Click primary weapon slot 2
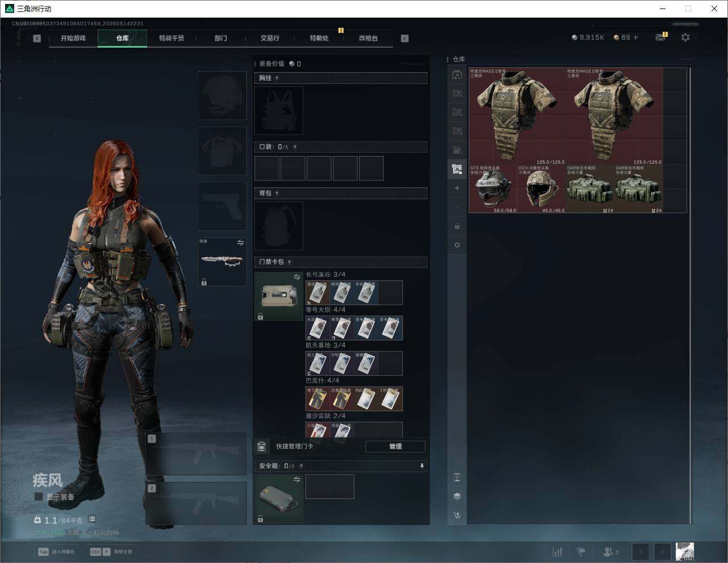The height and width of the screenshot is (563, 728). (x=196, y=503)
